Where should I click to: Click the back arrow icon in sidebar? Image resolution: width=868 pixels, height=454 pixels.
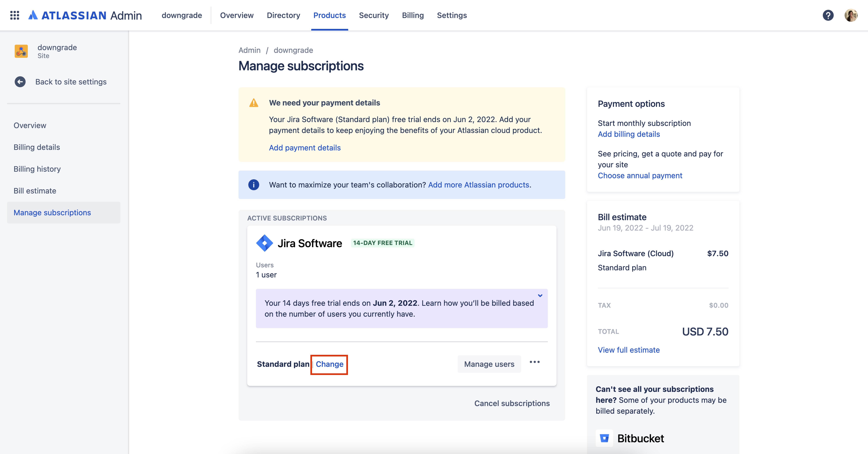pos(20,82)
